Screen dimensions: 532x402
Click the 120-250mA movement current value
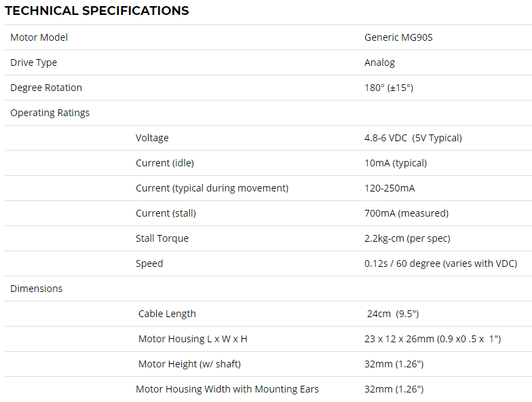click(x=389, y=189)
